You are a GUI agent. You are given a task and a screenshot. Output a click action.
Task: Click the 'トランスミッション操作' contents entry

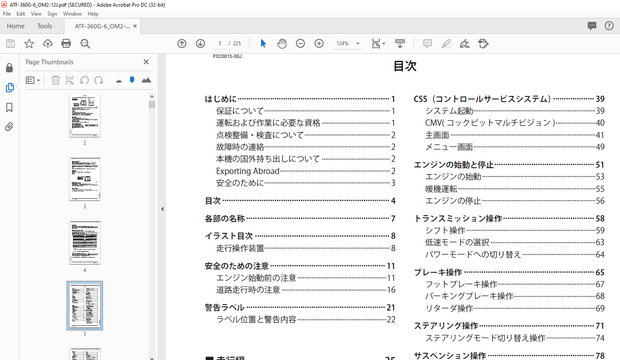point(458,218)
